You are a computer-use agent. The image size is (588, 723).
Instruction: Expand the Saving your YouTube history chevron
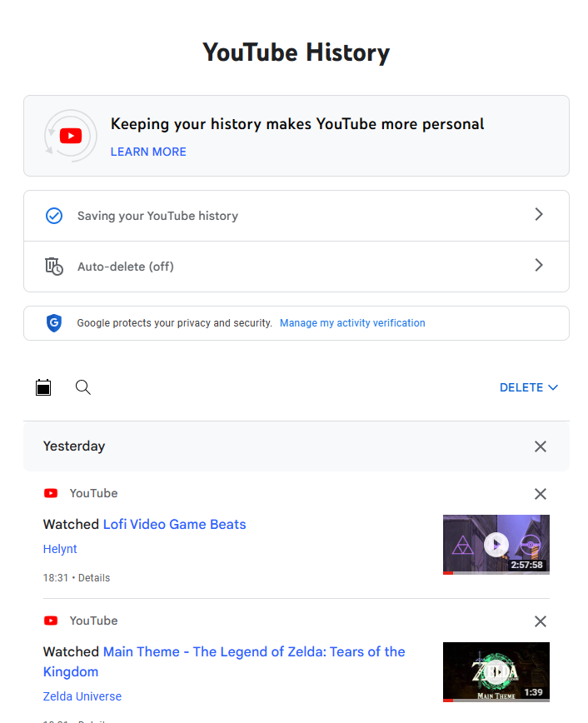click(539, 214)
